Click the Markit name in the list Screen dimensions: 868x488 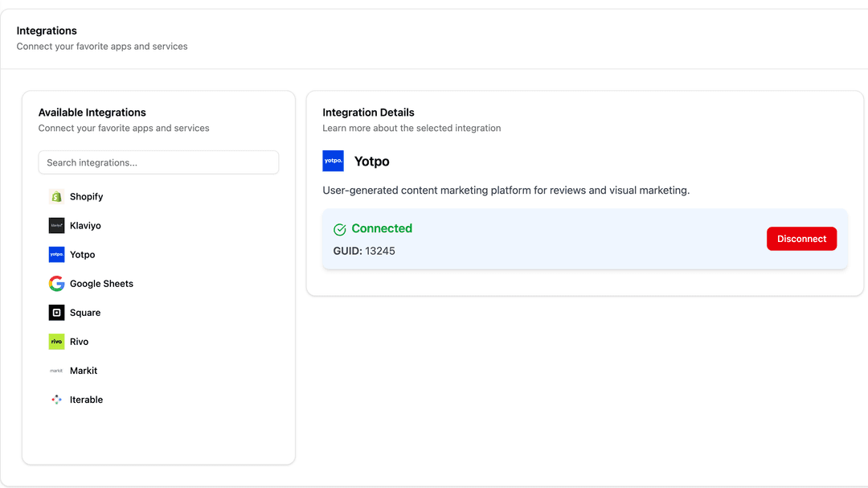[x=84, y=371]
